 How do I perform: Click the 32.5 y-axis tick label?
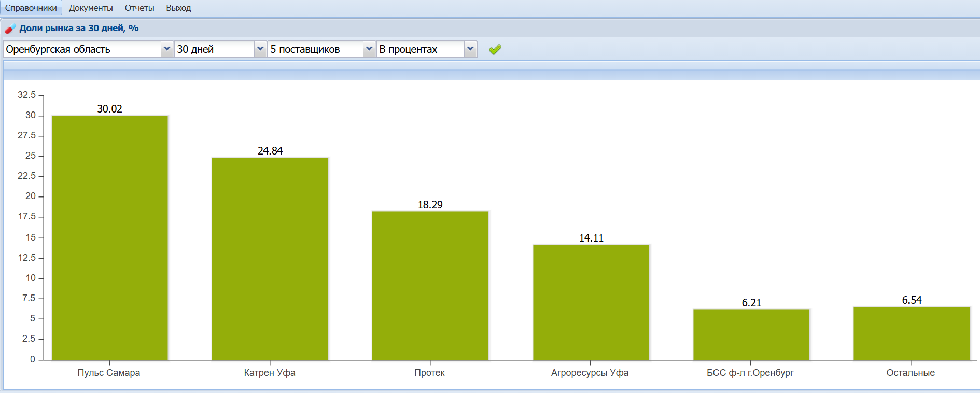(x=27, y=95)
